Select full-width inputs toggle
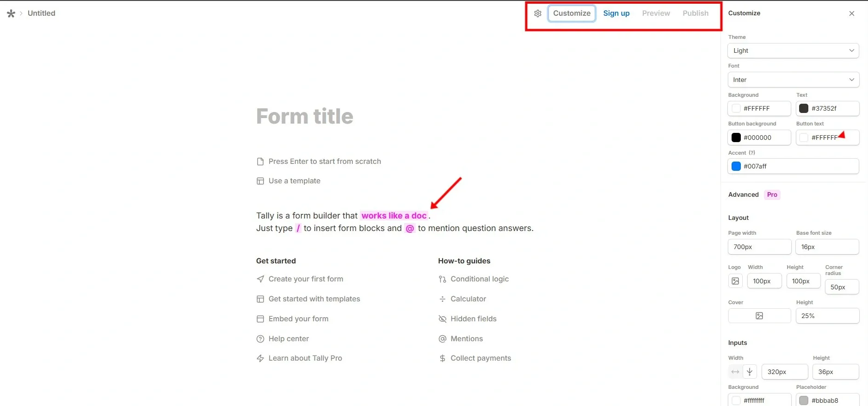The image size is (868, 406). (x=735, y=372)
